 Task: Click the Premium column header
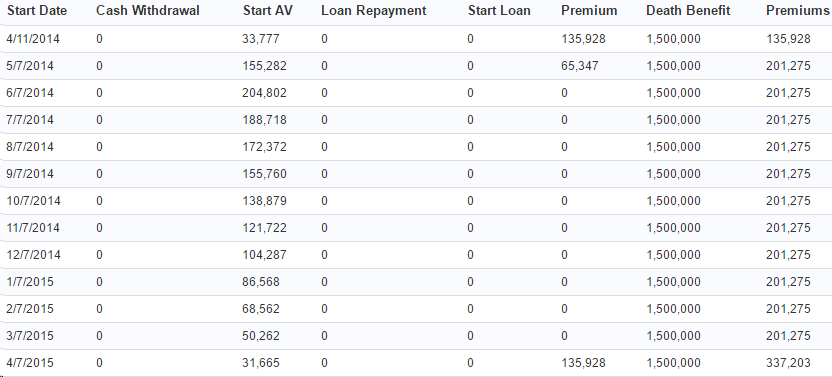pos(589,11)
